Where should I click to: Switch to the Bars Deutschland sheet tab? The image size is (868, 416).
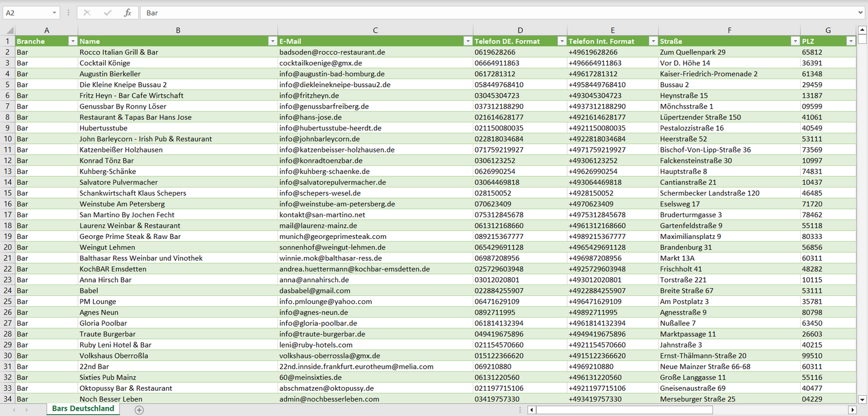point(83,409)
